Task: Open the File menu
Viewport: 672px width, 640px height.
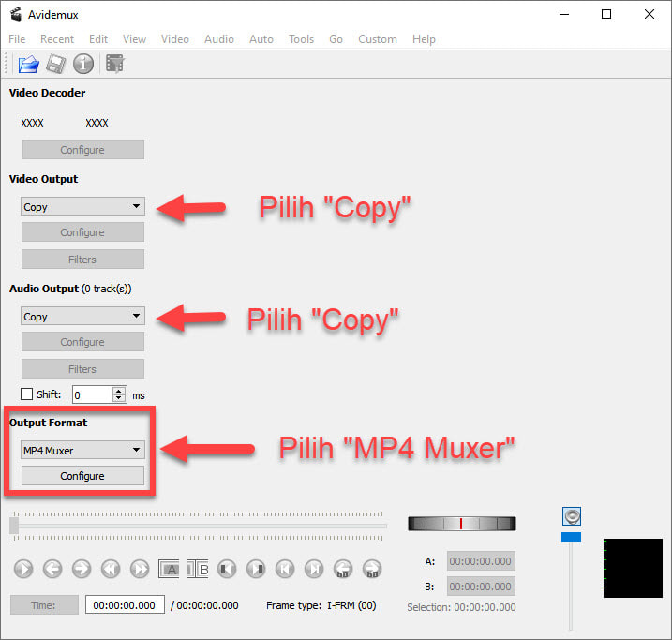Action: [17, 39]
